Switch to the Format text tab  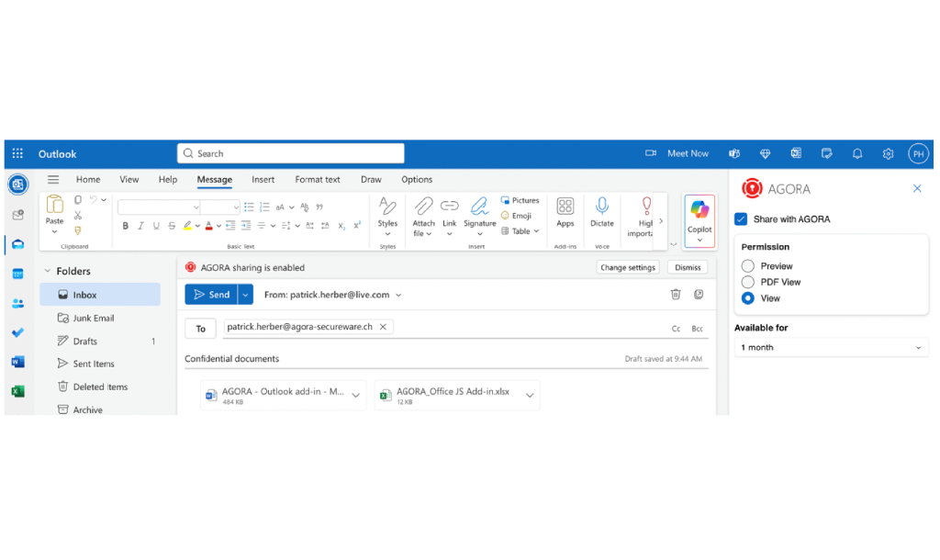coord(318,179)
